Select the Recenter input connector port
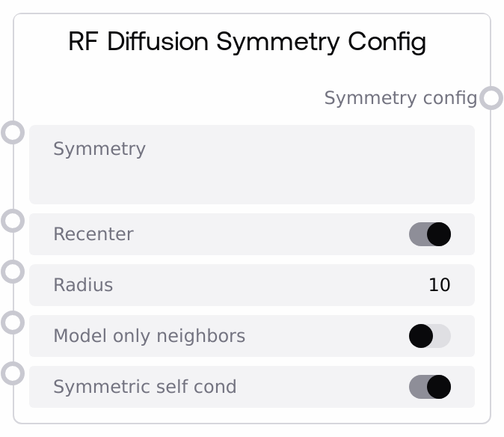The width and height of the screenshot is (504, 437). (13, 221)
